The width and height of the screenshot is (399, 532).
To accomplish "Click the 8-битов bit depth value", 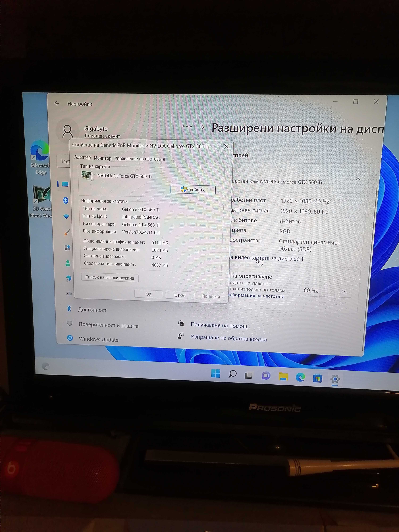I will [290, 221].
